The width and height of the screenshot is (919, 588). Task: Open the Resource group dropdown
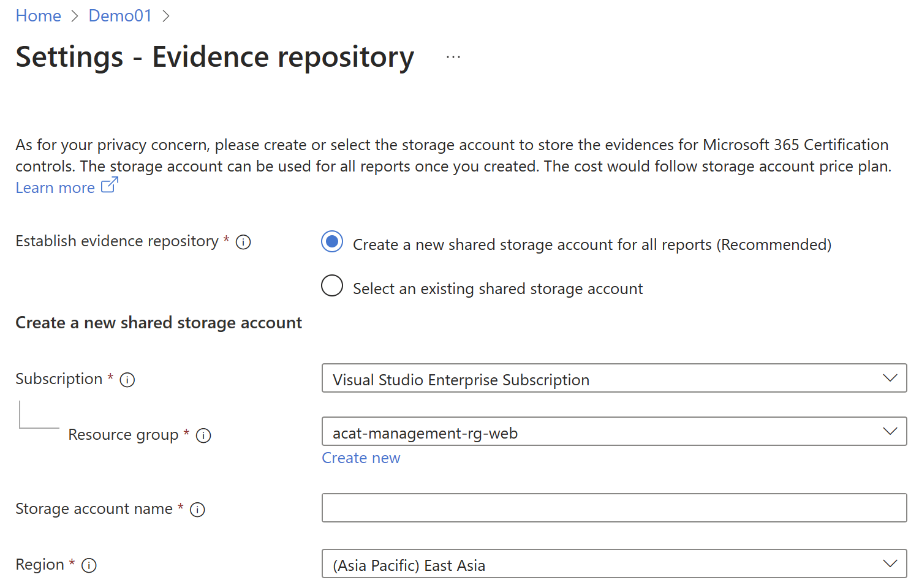[x=614, y=432]
